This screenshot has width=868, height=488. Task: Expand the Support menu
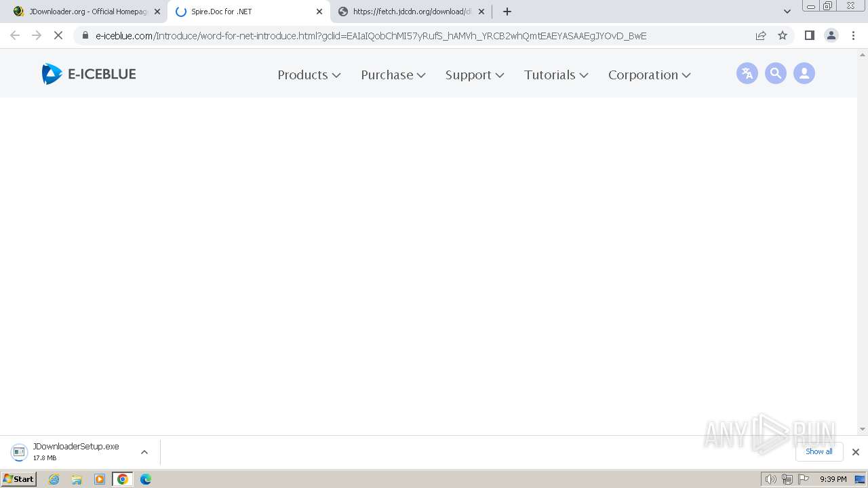point(475,75)
